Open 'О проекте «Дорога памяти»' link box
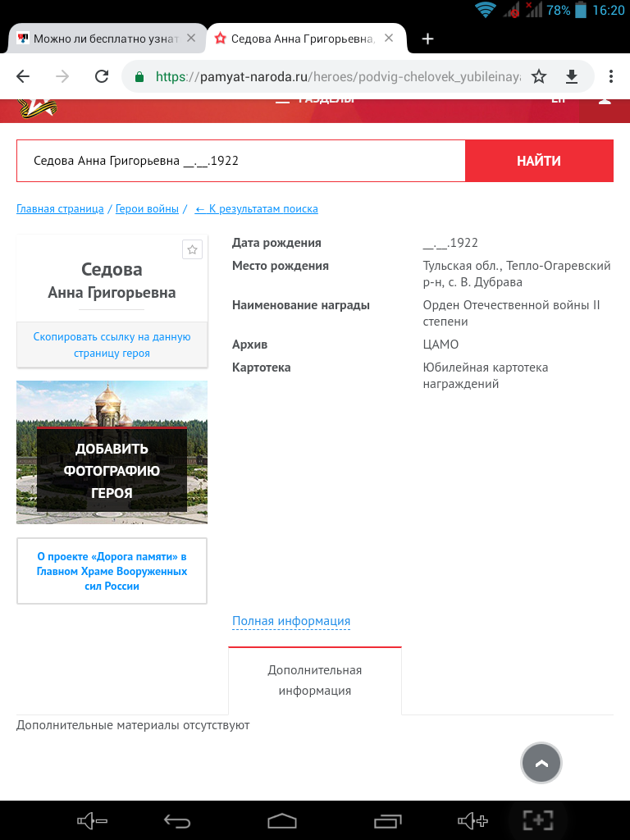Screen dimensions: 630x840 pyautogui.click(x=112, y=571)
